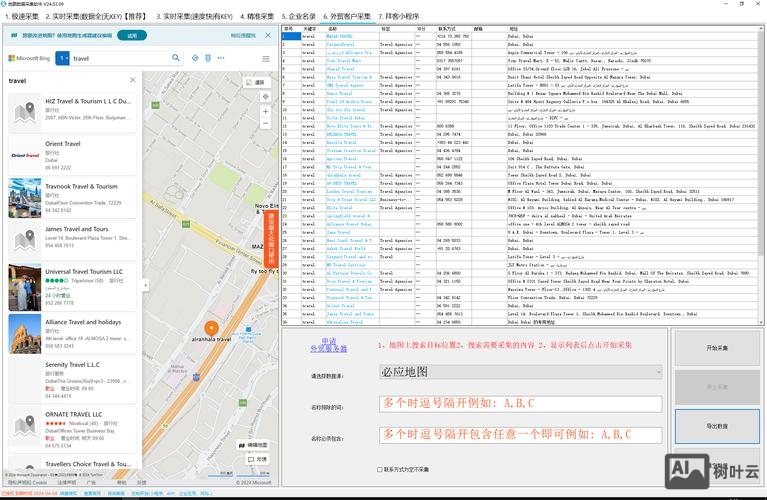Collapse the results panel using side arrow
Screen dimensions: 767x500
click(145, 285)
